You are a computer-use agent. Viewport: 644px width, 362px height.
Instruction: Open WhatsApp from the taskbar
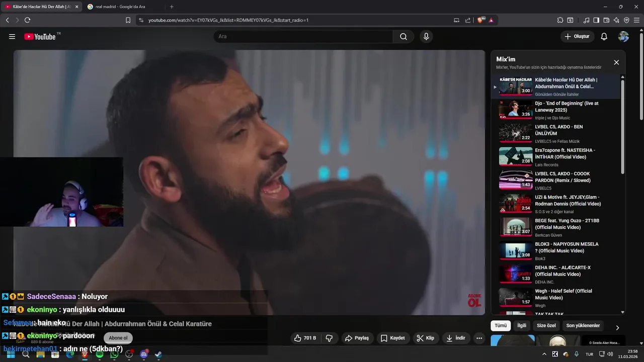[114, 354]
